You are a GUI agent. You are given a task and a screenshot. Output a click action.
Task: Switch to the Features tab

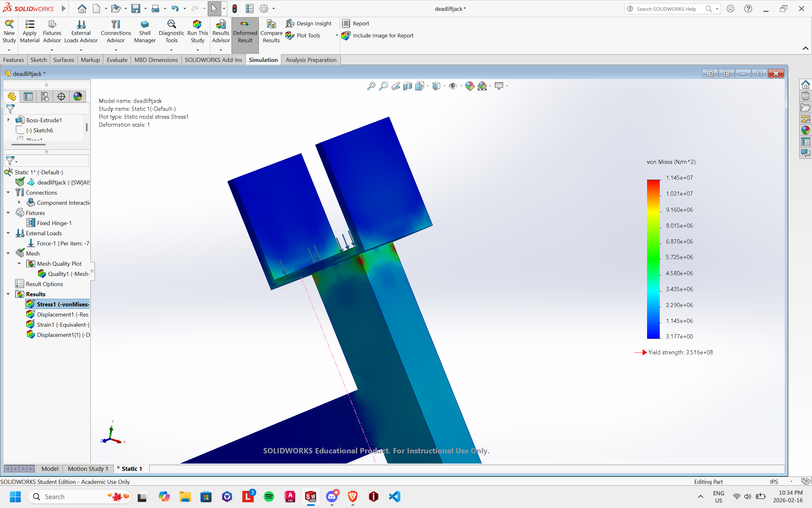pyautogui.click(x=14, y=60)
